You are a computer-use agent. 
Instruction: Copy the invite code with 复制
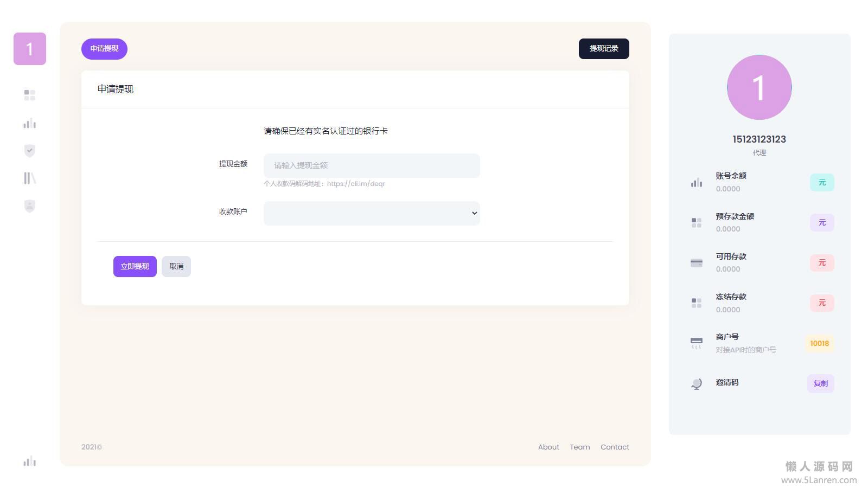pyautogui.click(x=821, y=383)
